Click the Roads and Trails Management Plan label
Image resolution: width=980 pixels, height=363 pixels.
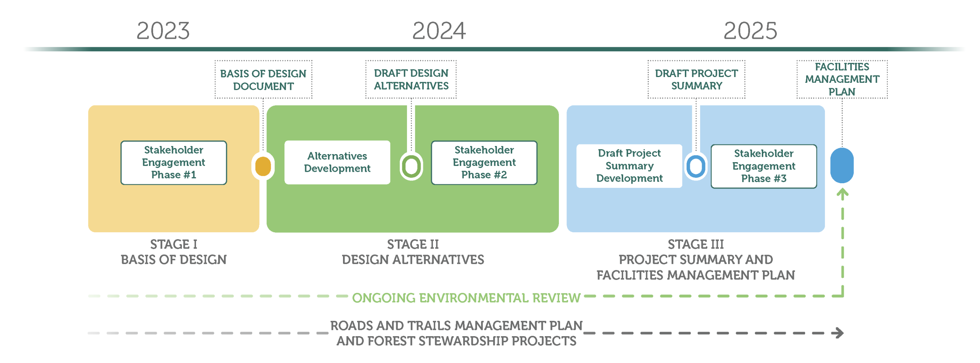pyautogui.click(x=456, y=333)
